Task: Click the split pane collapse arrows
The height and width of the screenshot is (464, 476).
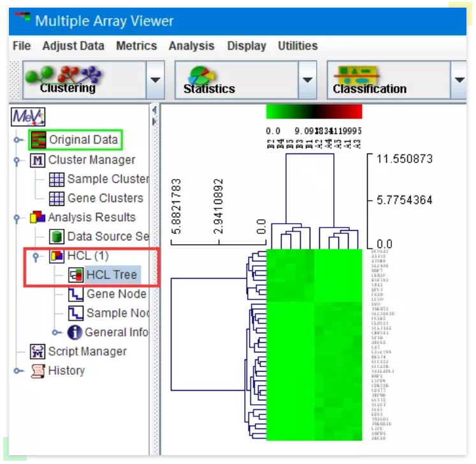Action: [154, 116]
